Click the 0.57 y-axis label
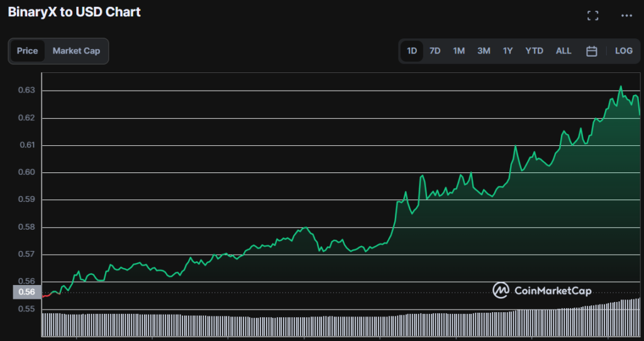 27,254
